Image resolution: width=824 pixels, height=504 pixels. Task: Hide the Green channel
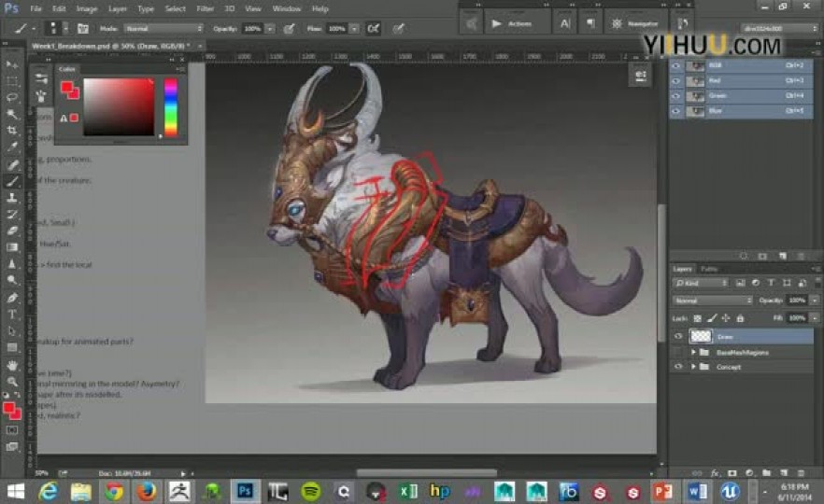coord(676,96)
